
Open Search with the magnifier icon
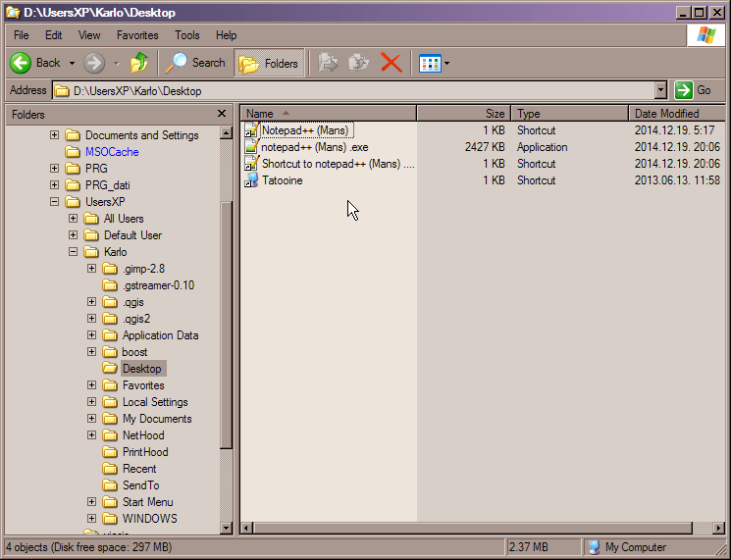click(x=177, y=63)
